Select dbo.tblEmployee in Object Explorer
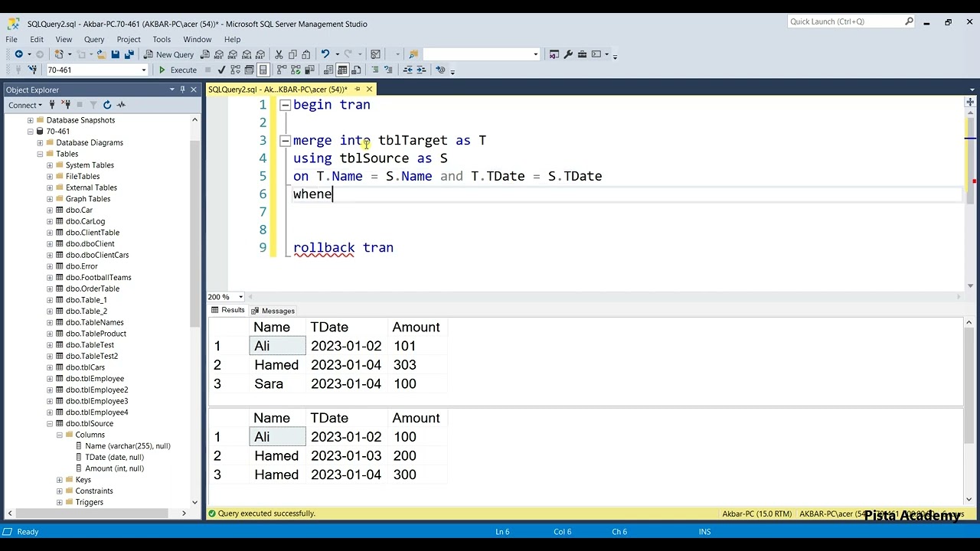This screenshot has height=551, width=980. [95, 379]
